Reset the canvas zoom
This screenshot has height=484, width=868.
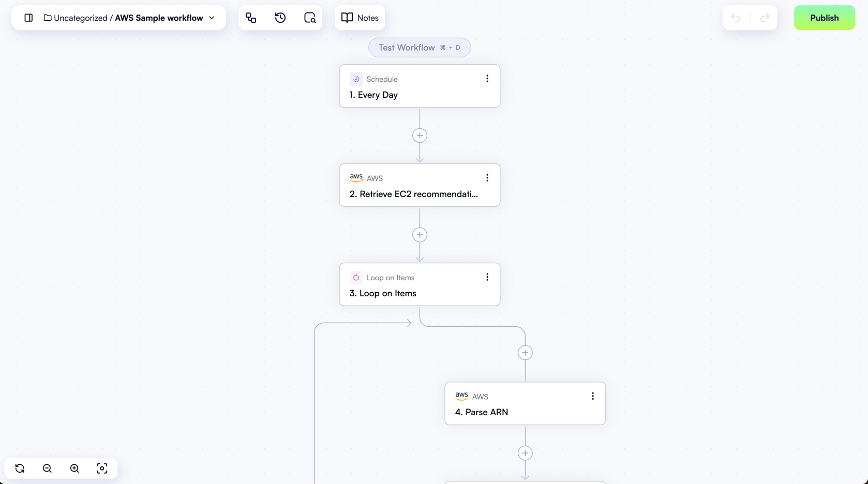click(x=20, y=468)
